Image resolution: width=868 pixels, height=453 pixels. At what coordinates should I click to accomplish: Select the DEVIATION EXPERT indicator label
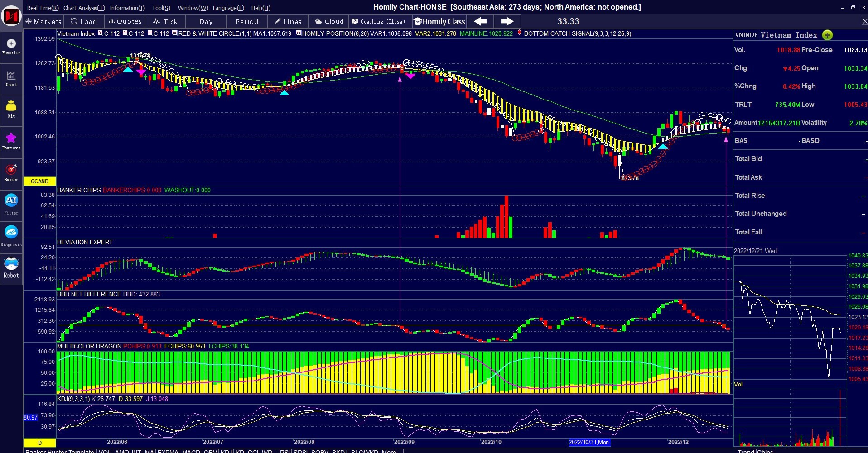(x=85, y=242)
